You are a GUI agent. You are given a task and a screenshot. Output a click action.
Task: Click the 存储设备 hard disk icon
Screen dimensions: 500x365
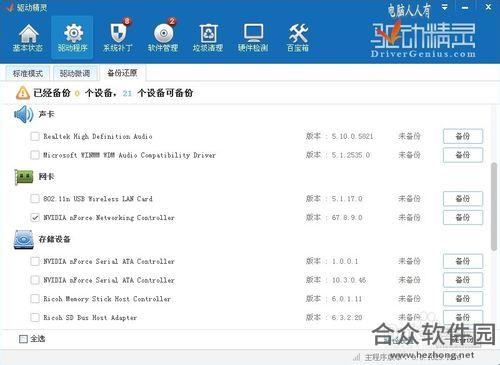(23, 239)
